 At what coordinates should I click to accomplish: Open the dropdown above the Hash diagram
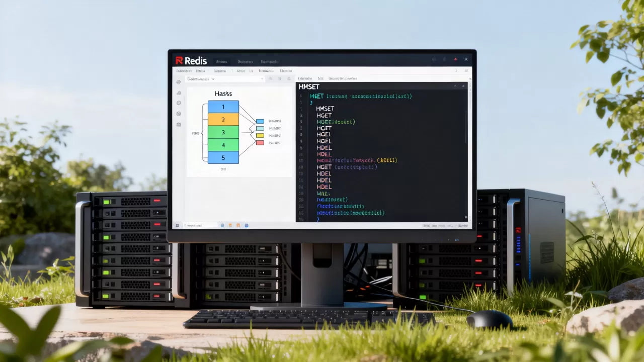pyautogui.click(x=225, y=79)
